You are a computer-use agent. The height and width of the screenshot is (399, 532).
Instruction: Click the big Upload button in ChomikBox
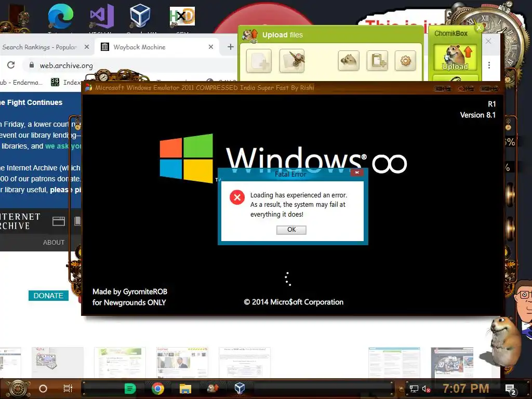click(x=455, y=58)
